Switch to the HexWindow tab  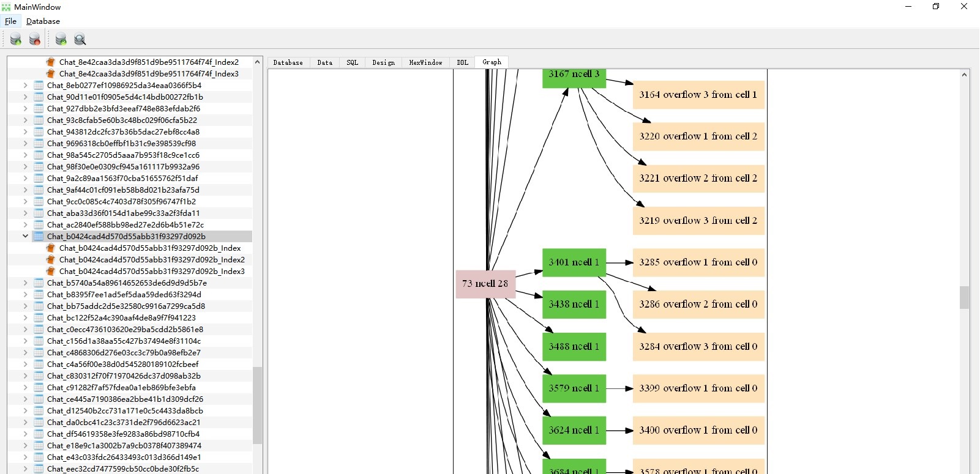click(x=425, y=62)
